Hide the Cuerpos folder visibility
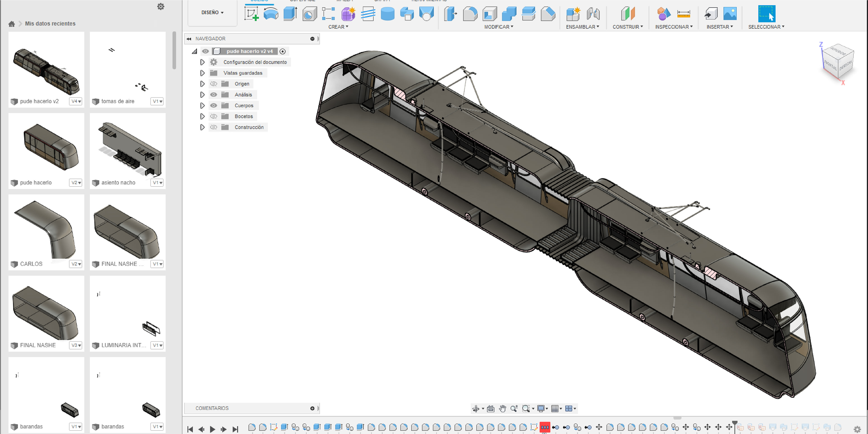868x434 pixels. click(213, 105)
